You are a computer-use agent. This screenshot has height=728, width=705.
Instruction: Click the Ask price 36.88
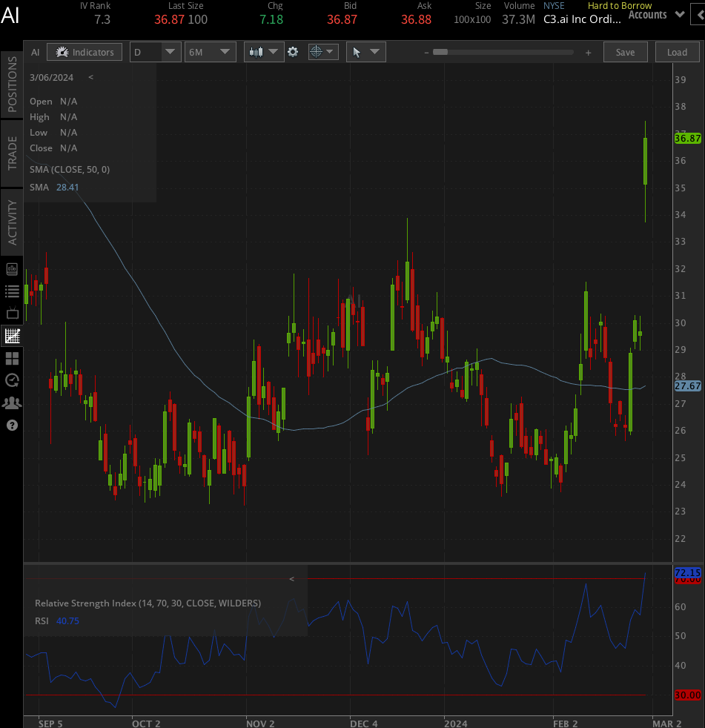417,19
